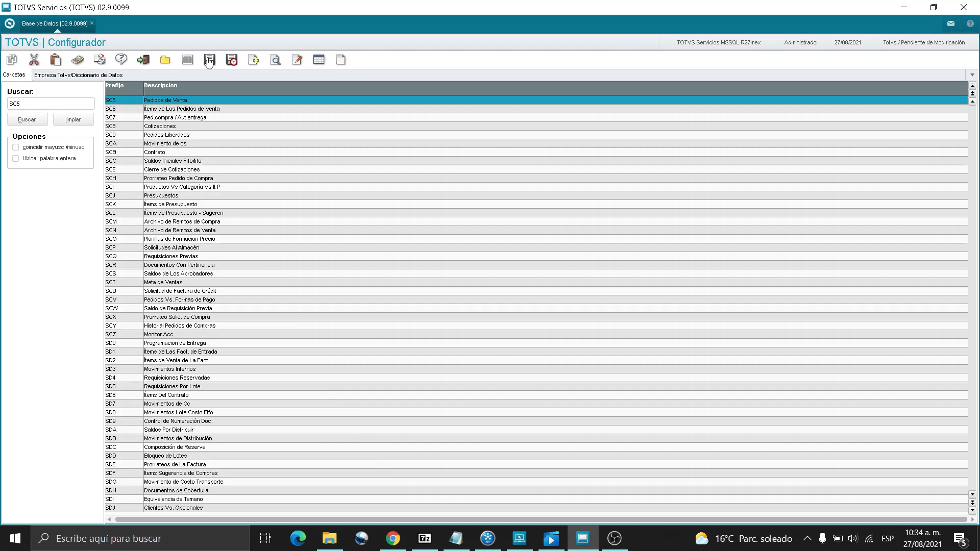This screenshot has width=980, height=551.
Task: Select the 'Solicitudes Al Almacén' row
Action: (536, 247)
